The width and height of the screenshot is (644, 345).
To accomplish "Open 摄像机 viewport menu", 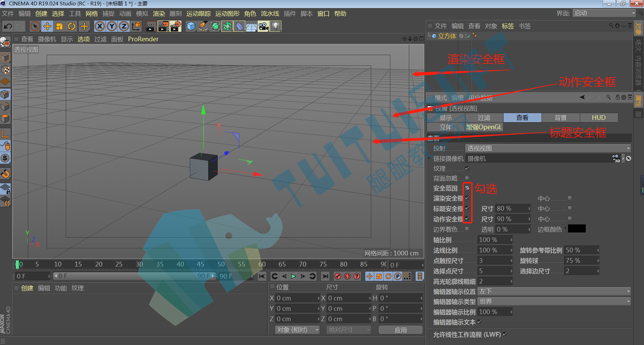I will [x=47, y=39].
